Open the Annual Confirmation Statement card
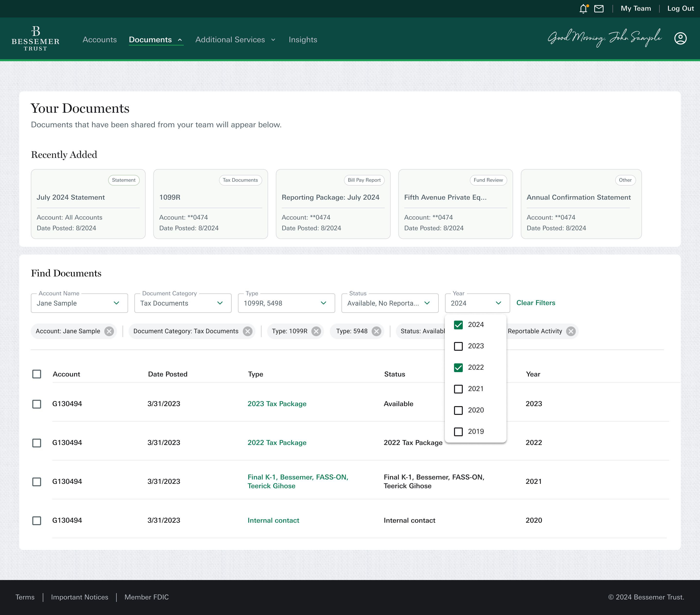 pyautogui.click(x=581, y=204)
